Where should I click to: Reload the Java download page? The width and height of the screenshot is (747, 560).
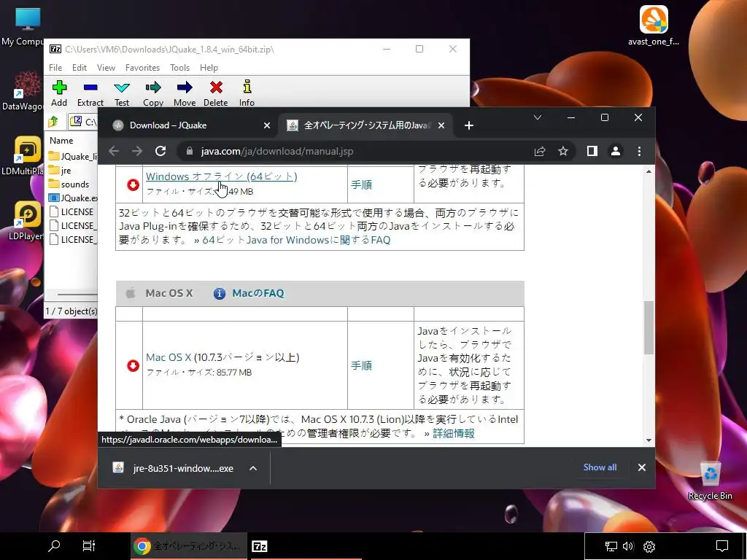pos(160,151)
